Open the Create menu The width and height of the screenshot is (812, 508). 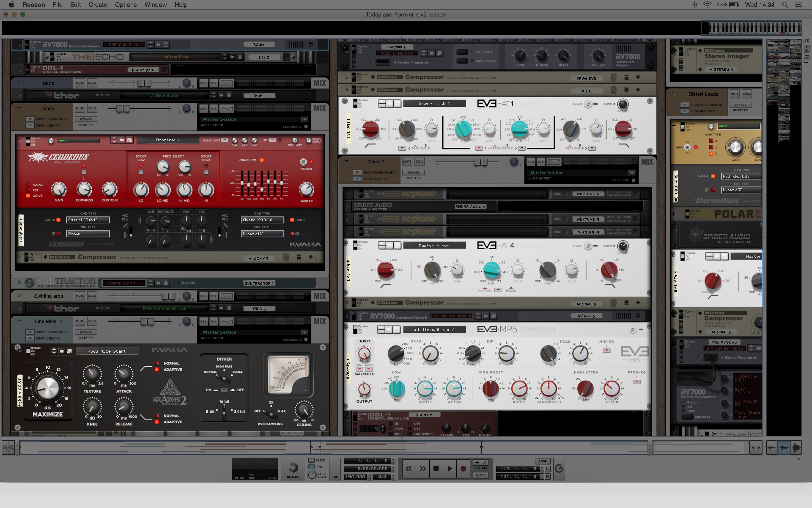(98, 5)
